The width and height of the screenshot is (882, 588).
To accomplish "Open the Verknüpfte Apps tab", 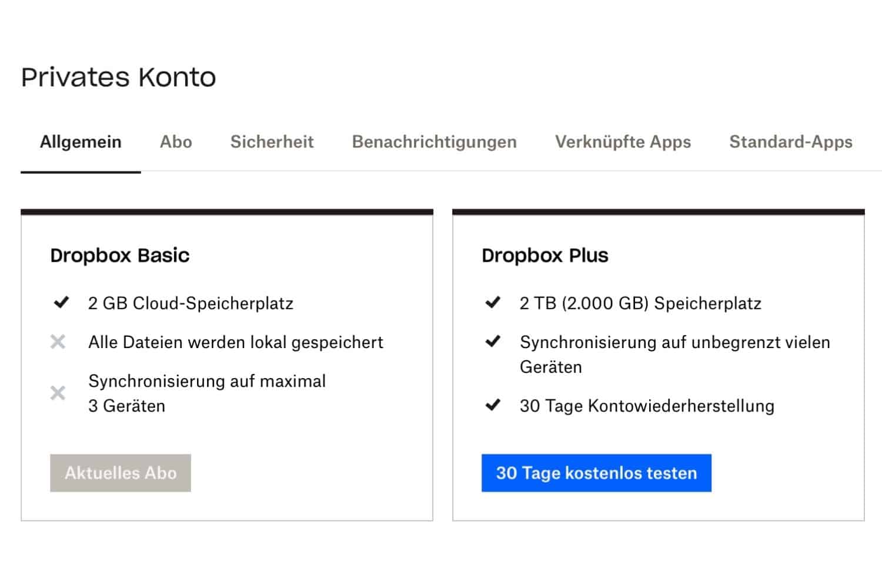I will tap(623, 142).
